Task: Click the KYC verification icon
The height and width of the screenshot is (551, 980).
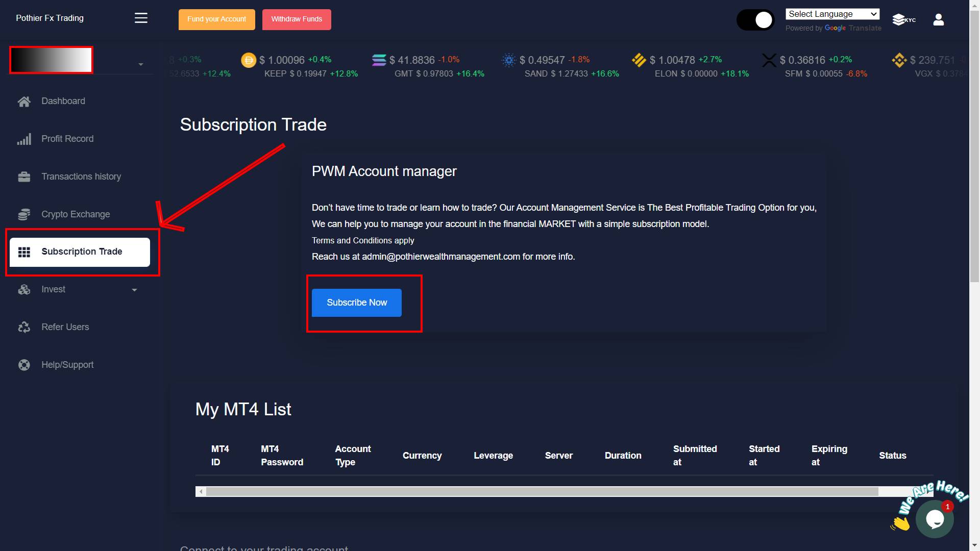Action: click(904, 20)
